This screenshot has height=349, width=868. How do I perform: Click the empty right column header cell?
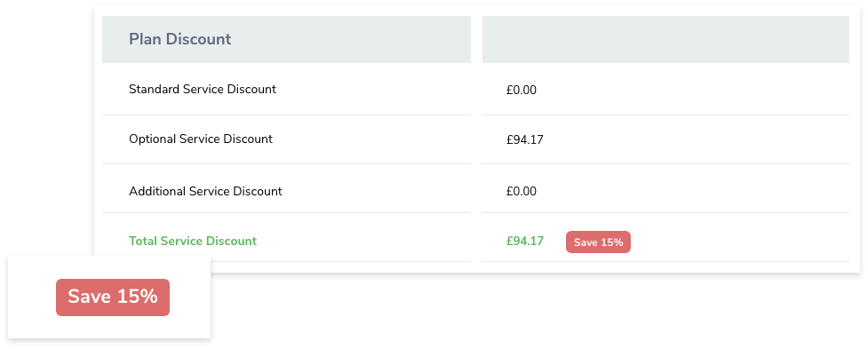click(665, 39)
